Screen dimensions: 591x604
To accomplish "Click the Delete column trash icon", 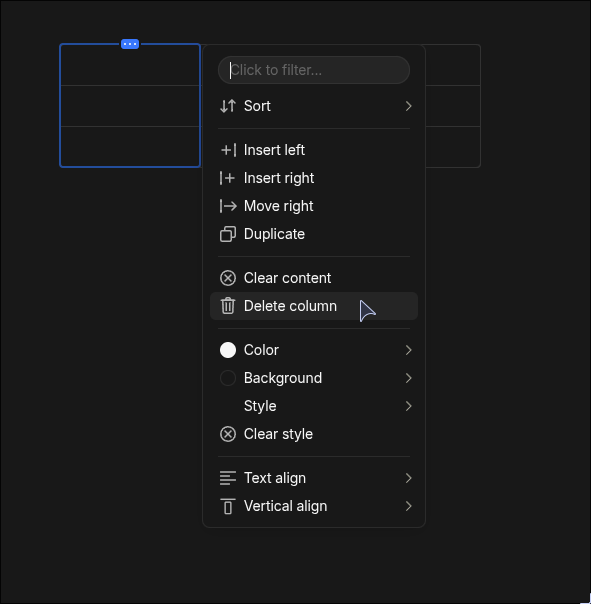I will [228, 306].
